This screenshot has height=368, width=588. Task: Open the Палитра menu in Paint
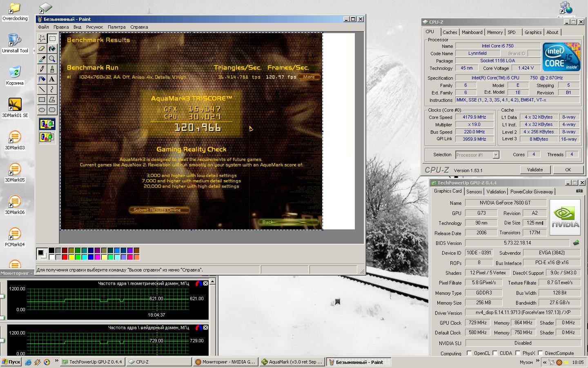116,27
